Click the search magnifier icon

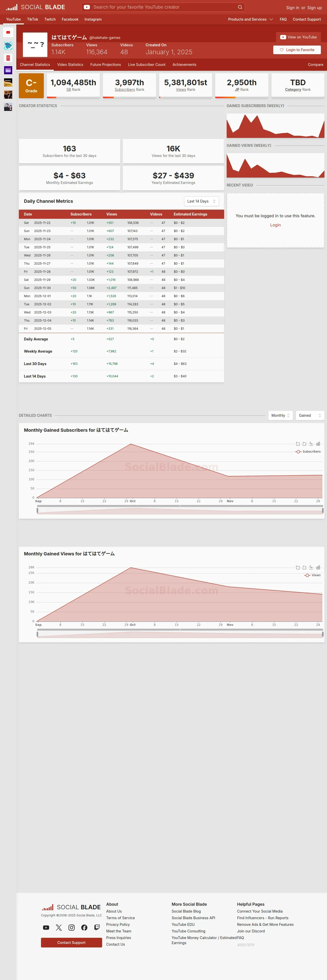click(x=240, y=7)
